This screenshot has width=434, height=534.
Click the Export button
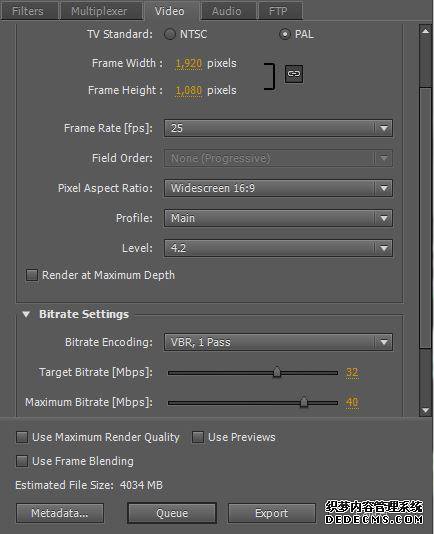point(272,513)
